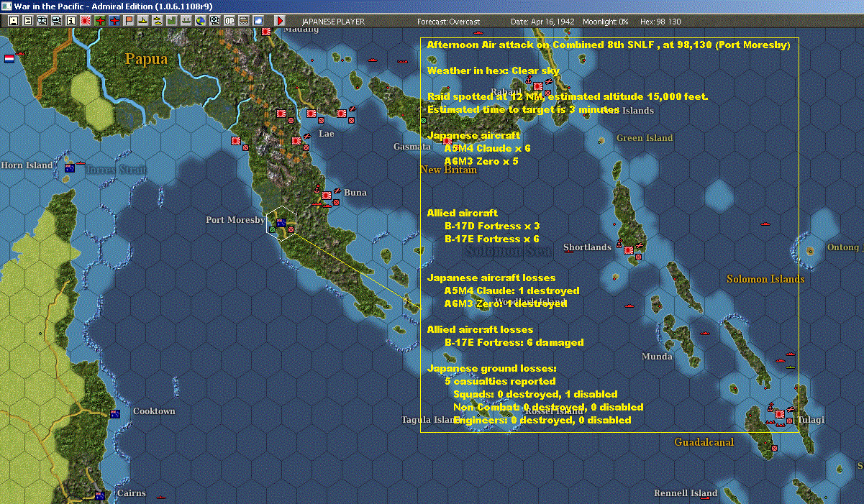Select the Japanese base icon at Tulagi
The width and height of the screenshot is (864, 504).
click(780, 414)
